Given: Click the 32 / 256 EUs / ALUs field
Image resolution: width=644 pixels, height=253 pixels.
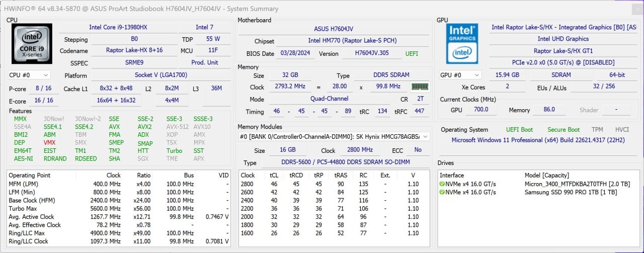Looking at the screenshot, I should 604,88.
